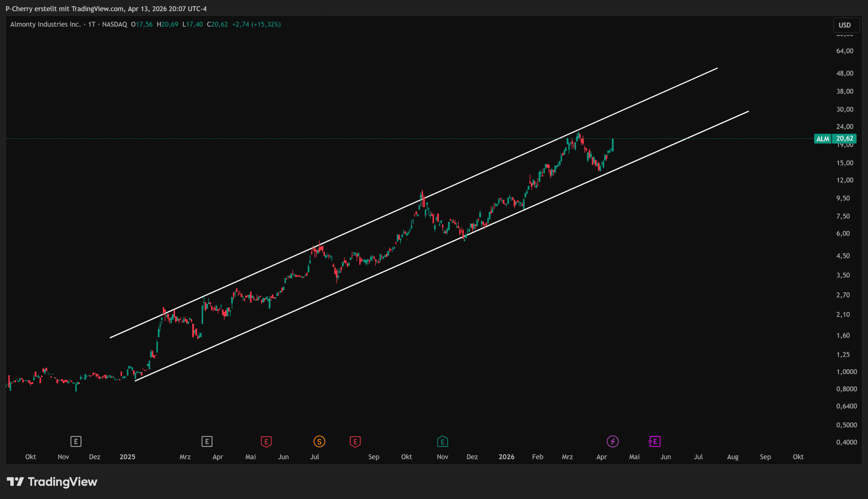Open the USD currency selector

pos(845,25)
